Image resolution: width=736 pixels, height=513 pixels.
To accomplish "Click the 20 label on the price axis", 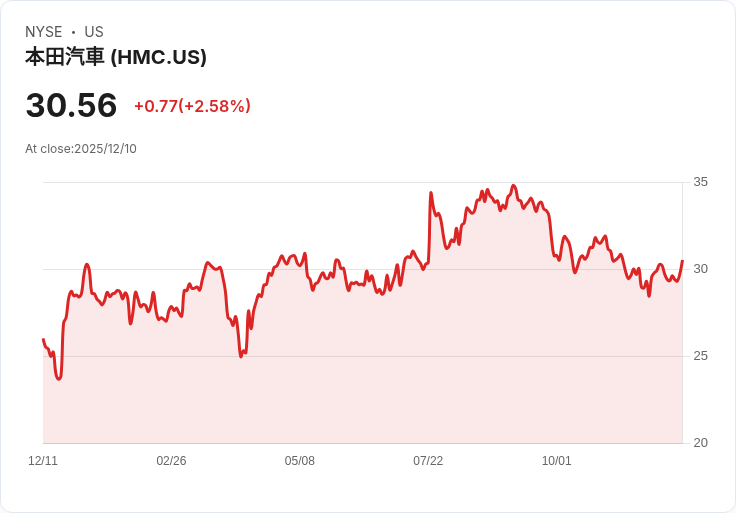I will [x=700, y=443].
